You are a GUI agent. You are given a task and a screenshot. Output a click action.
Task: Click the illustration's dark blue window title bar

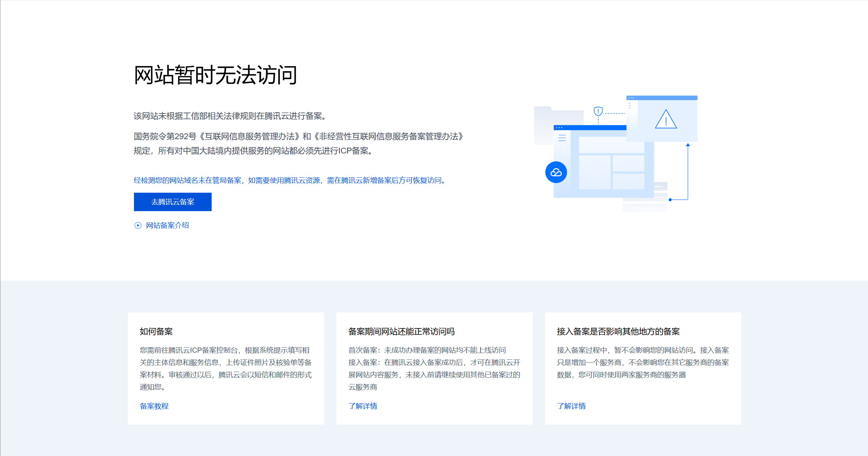coord(590,128)
